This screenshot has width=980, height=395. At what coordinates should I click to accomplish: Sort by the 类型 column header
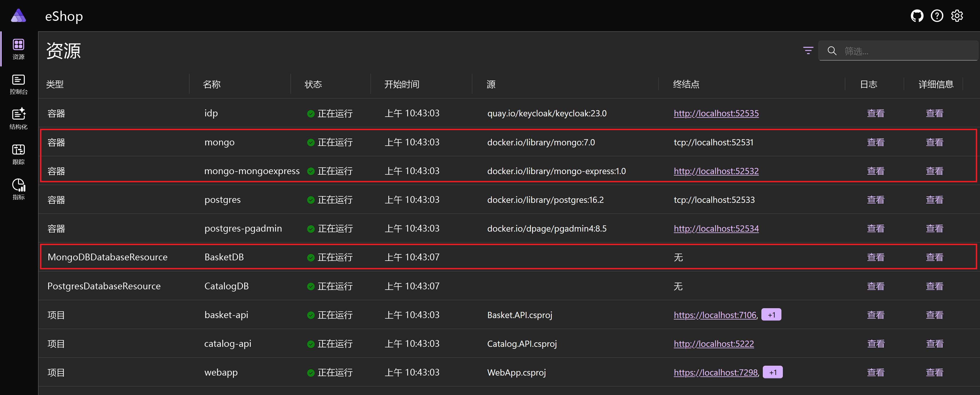tap(55, 84)
